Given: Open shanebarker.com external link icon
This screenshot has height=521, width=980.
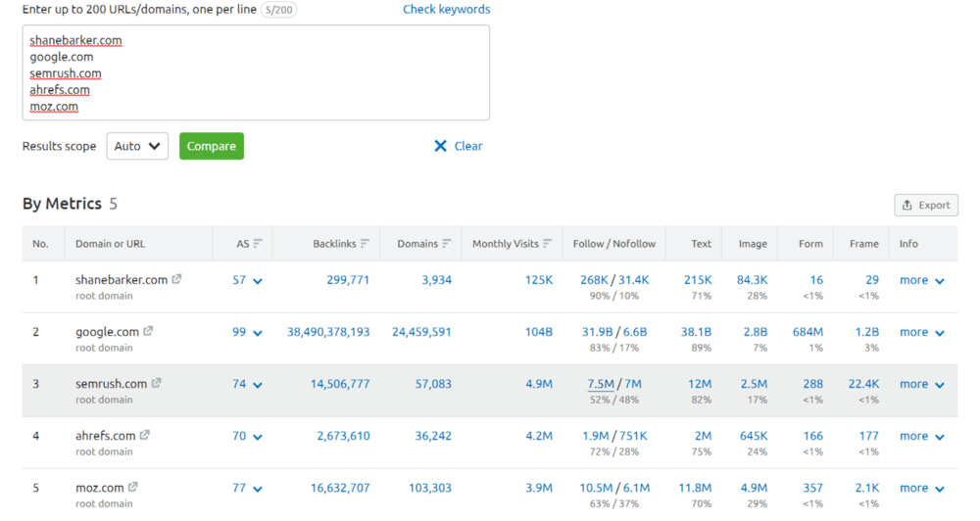Looking at the screenshot, I should (x=176, y=279).
